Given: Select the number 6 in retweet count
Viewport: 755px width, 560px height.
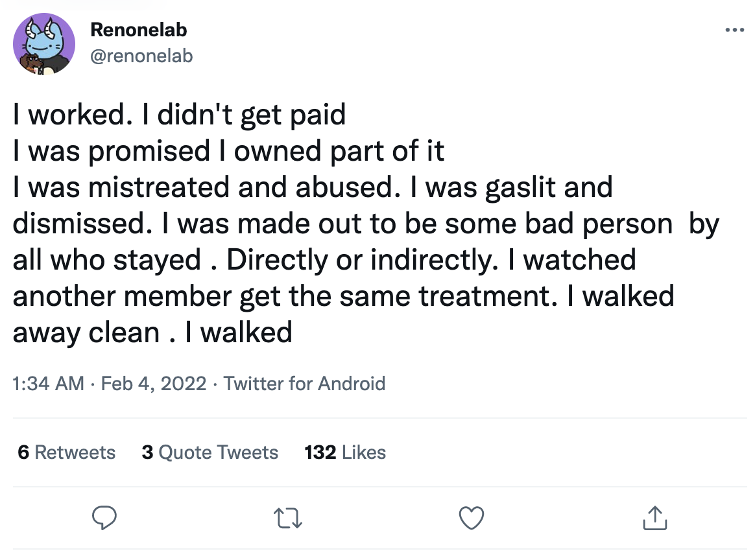Looking at the screenshot, I should 23,452.
